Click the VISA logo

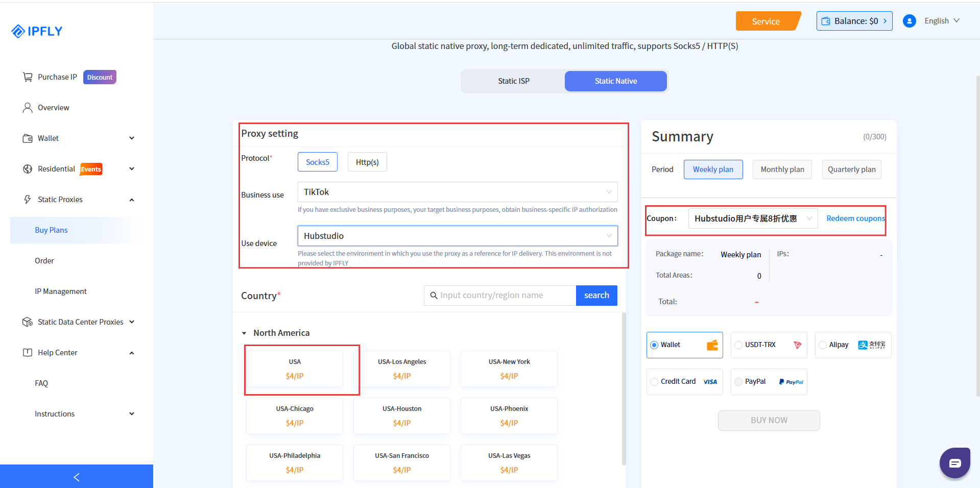click(710, 382)
